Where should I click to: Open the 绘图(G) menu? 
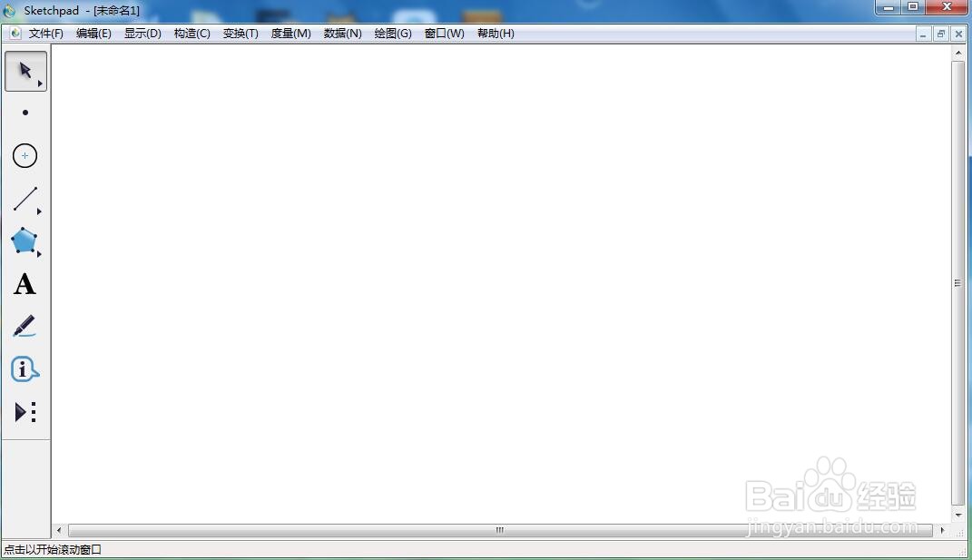click(393, 34)
